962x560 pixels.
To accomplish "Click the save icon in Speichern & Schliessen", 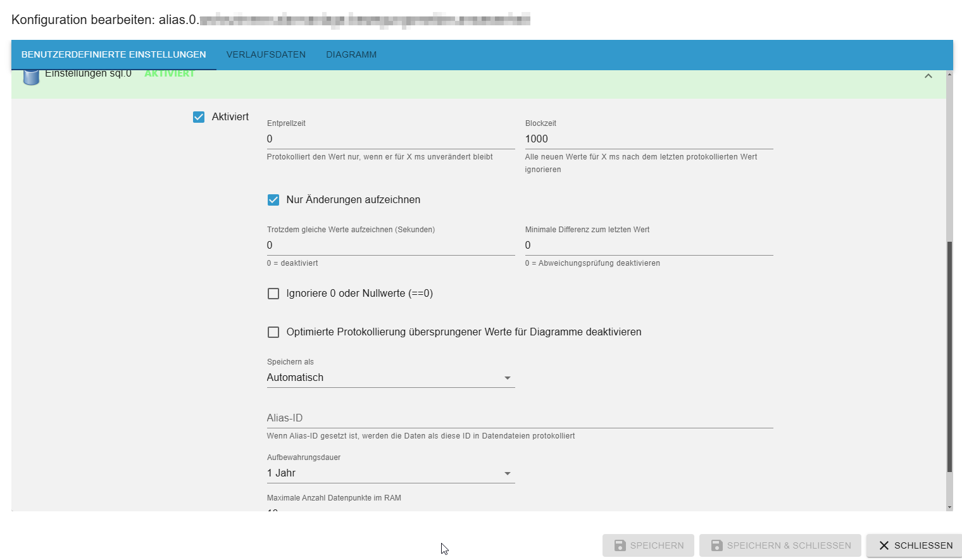I will coord(717,545).
